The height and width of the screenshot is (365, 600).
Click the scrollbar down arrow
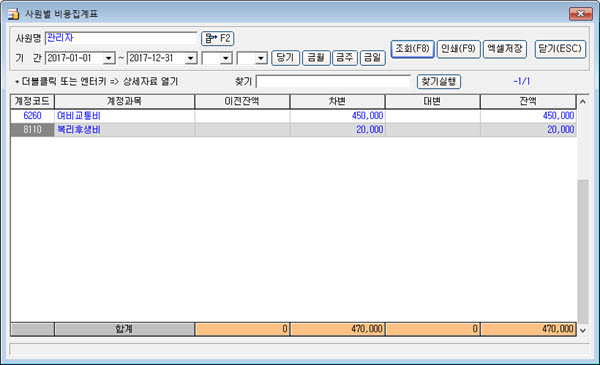(583, 330)
